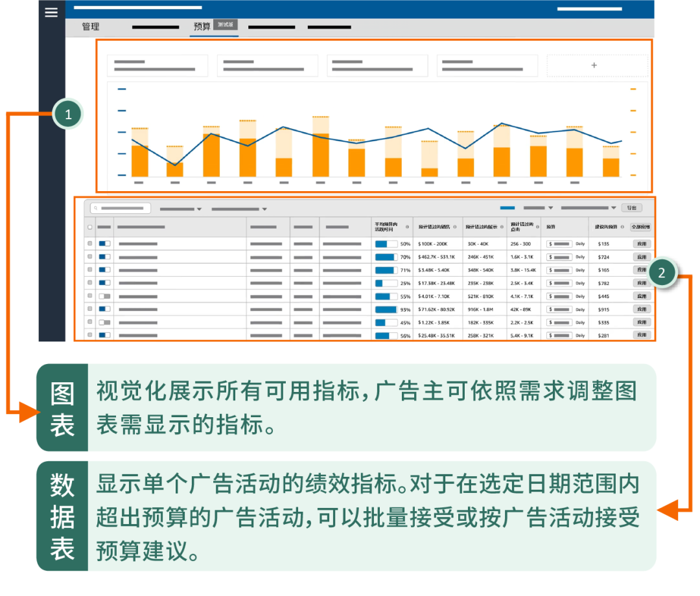Click the 全部应用 apply-all button
Screen dimensions: 700x596
[x=640, y=227]
